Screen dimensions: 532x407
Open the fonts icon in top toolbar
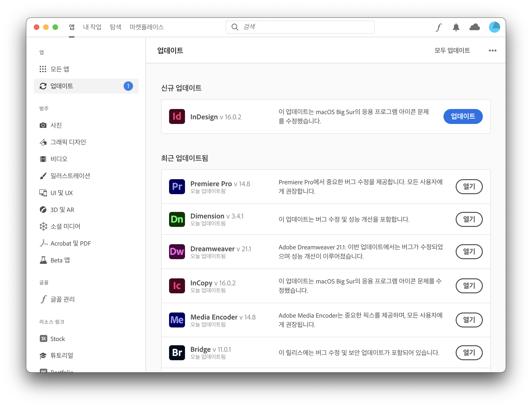click(439, 27)
